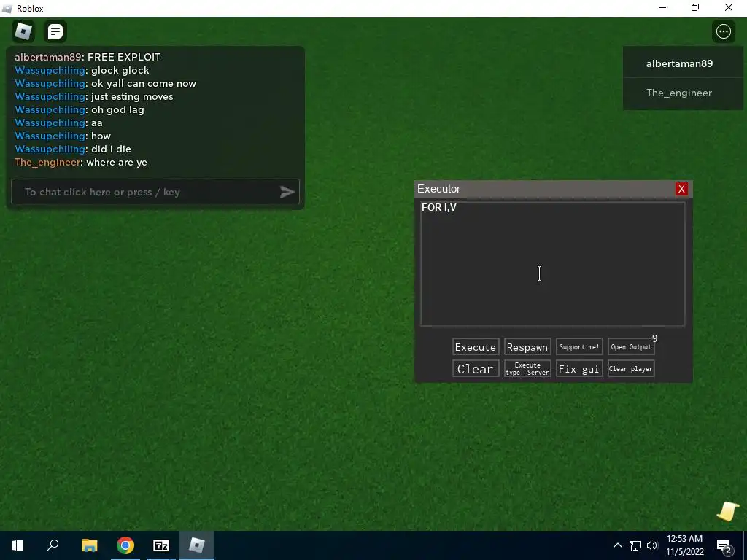The image size is (747, 560).
Task: Restore down the Roblox window
Action: coord(695,7)
